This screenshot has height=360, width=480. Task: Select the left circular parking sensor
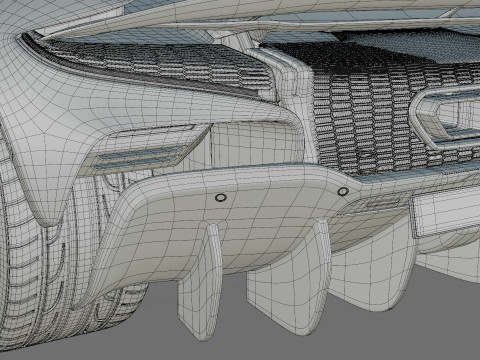221,198
